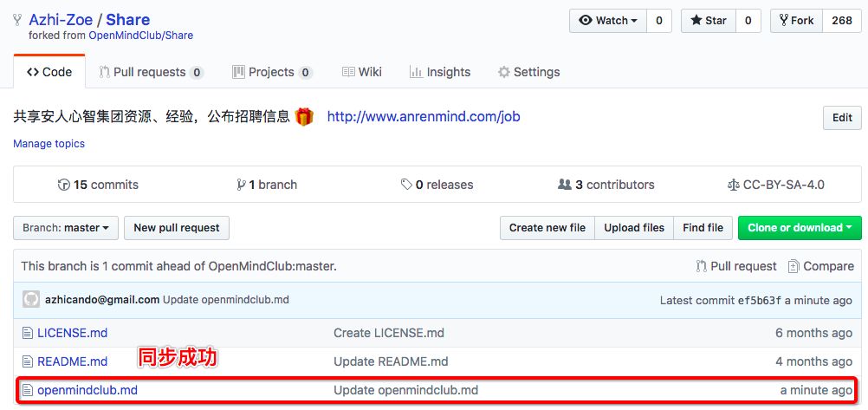Open the Settings tab

click(x=528, y=72)
